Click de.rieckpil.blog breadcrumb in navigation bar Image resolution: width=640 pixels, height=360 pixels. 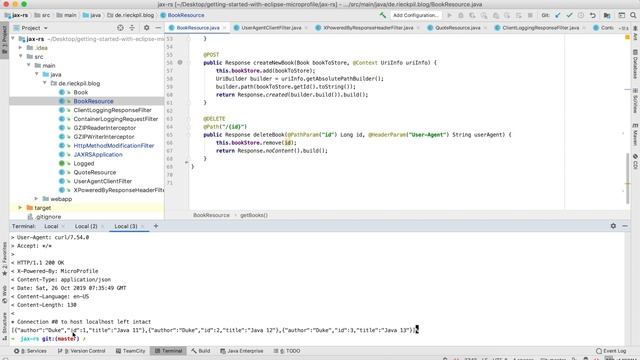(x=131, y=15)
